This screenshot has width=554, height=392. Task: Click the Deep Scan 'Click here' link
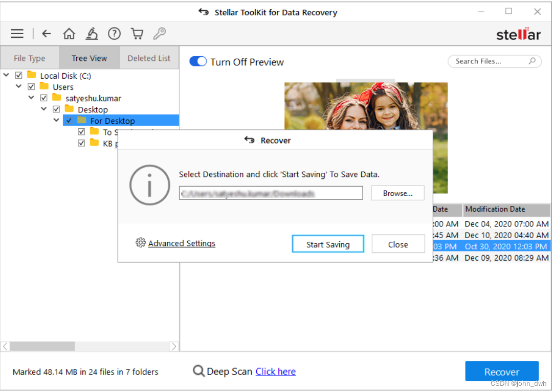275,372
